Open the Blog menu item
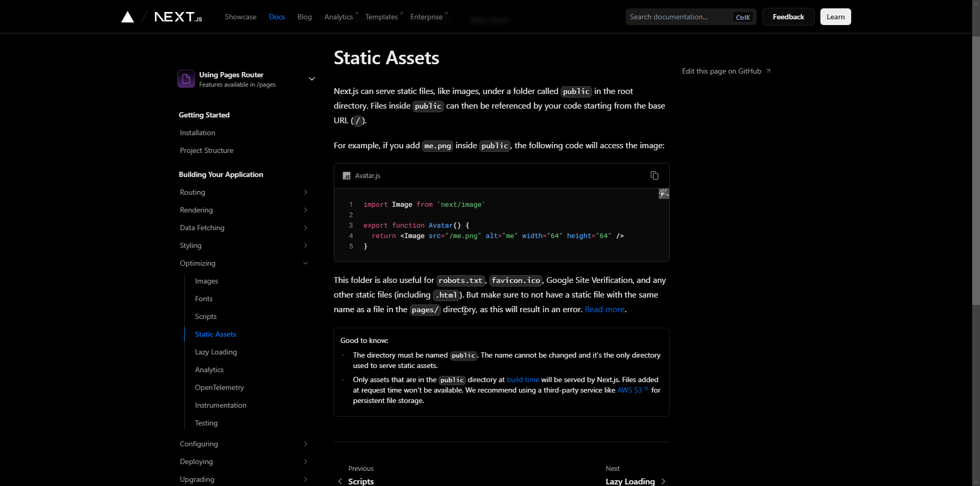 tap(304, 17)
